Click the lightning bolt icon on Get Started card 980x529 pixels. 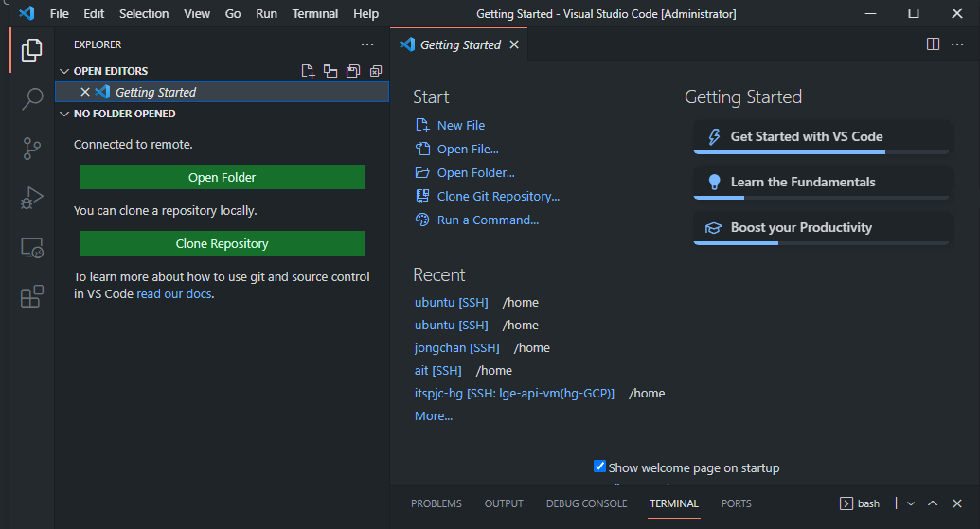point(714,136)
